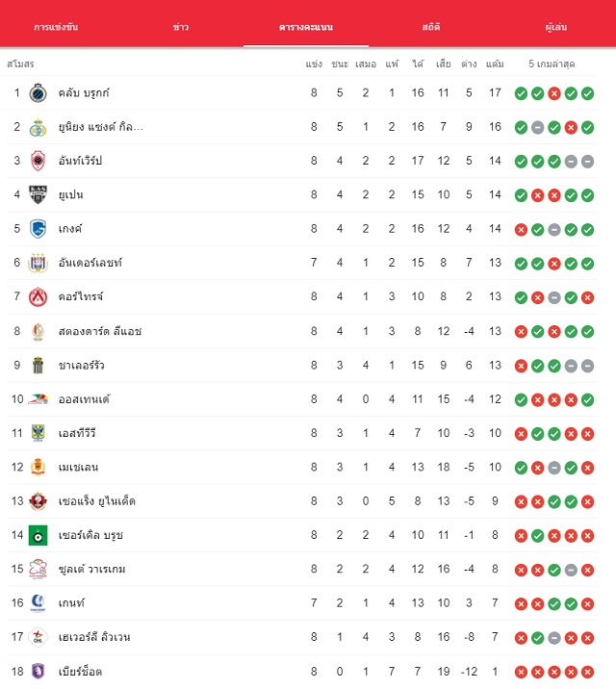The image size is (616, 689).
Task: Switch to the สถิติ tab
Action: point(431,27)
